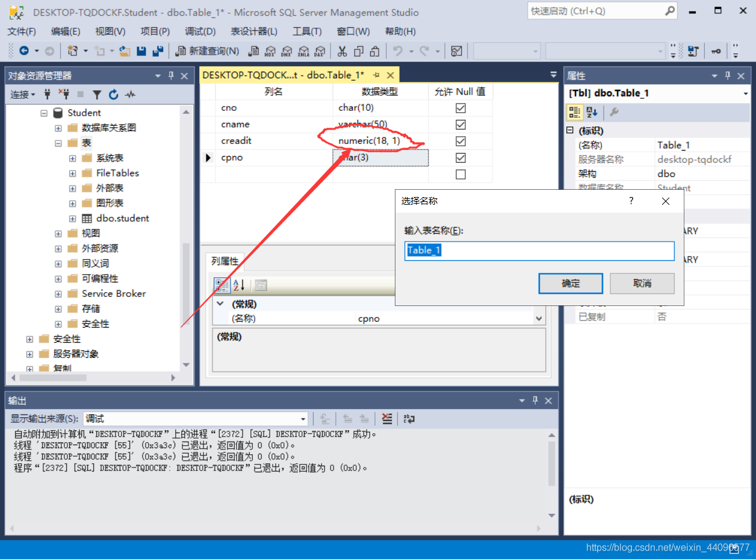The image size is (756, 559).
Task: Toggle Allow Null checkbox for cno row
Action: [460, 108]
